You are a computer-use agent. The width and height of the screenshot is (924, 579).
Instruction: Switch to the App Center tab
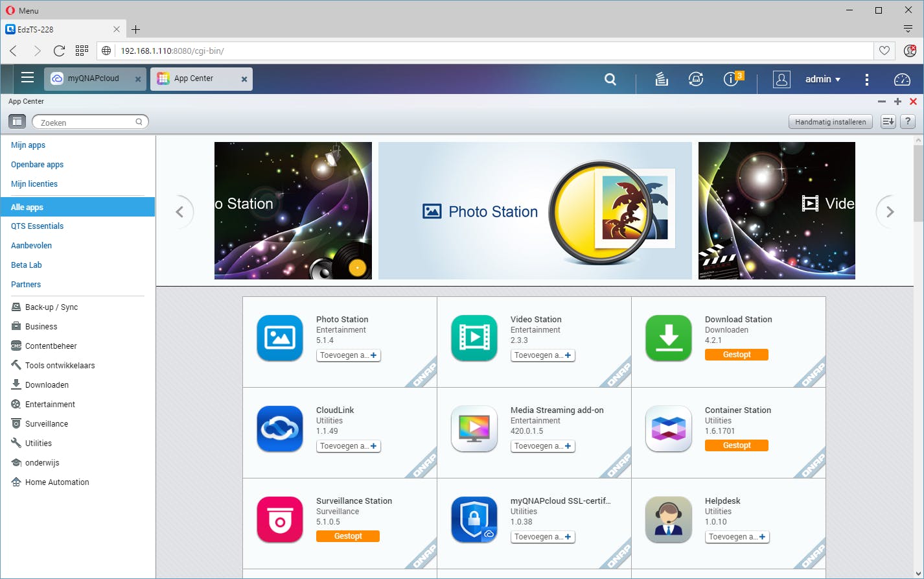pos(202,78)
